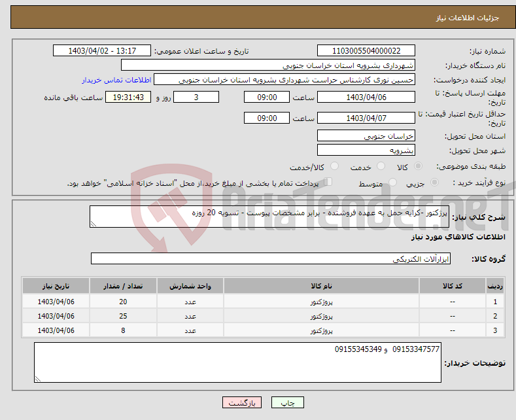Click the واحد شمارش column header
Screen dimensions: 516x420
[x=190, y=286]
